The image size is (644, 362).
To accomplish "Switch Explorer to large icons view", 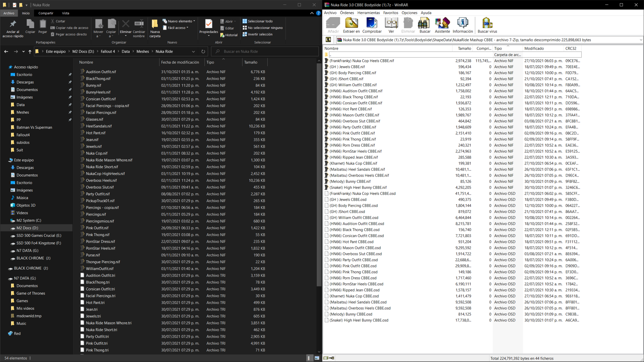I will click(317, 358).
